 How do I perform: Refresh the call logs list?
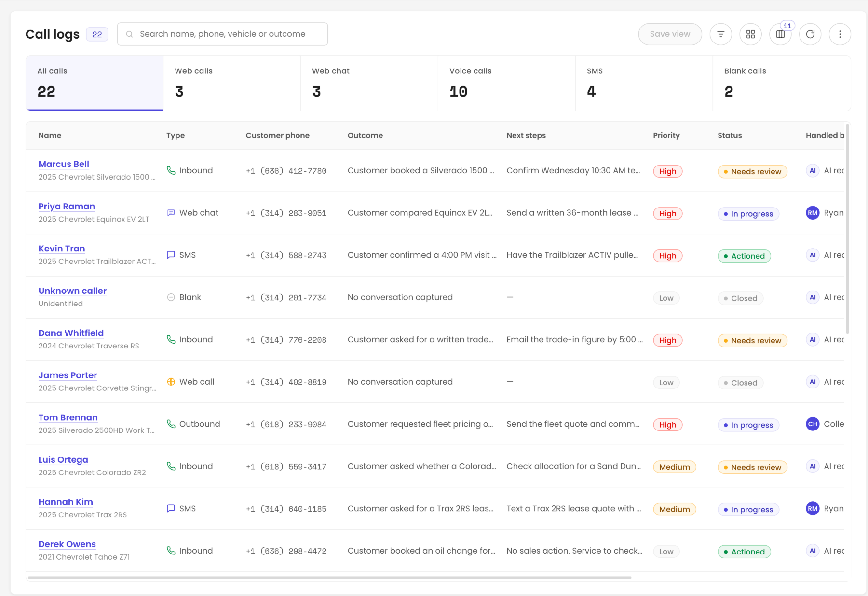[x=810, y=34]
